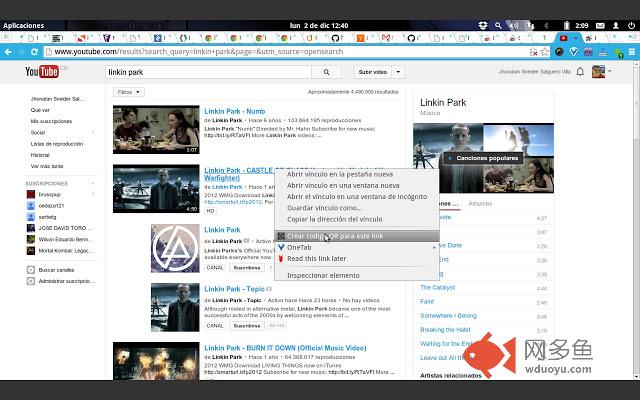Image resolution: width=640 pixels, height=400 pixels.
Task: Play Canciones populares
Action: pyautogui.click(x=483, y=158)
